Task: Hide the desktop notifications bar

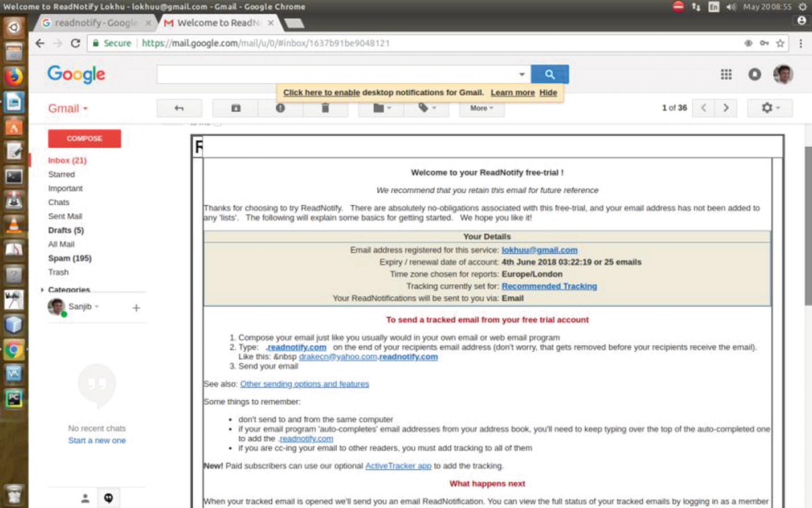Action: click(x=548, y=92)
